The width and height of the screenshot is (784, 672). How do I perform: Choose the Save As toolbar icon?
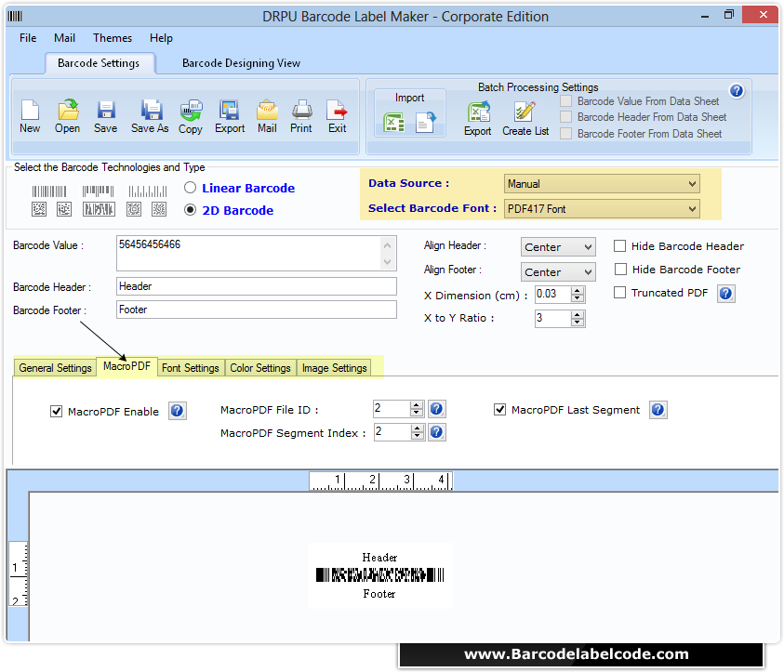click(150, 116)
